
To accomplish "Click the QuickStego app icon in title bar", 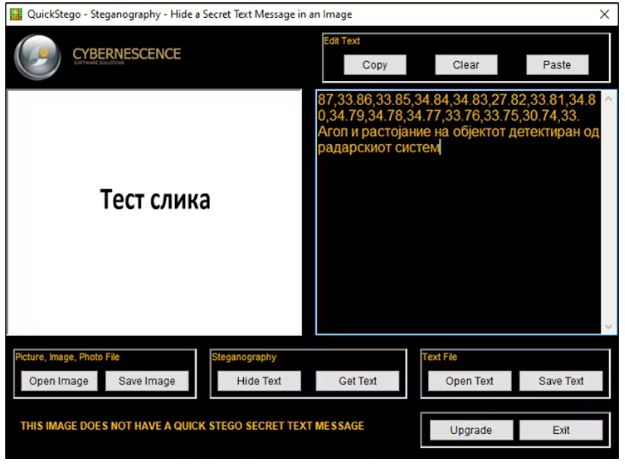I will (15, 15).
